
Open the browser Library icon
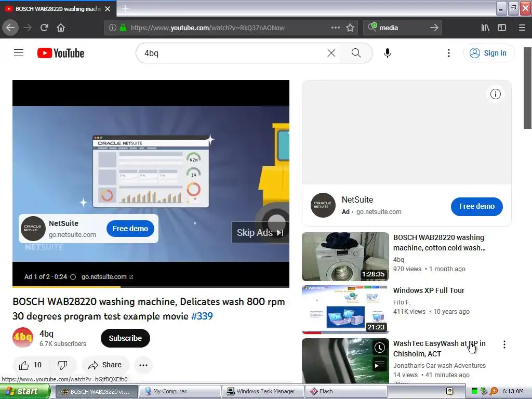(x=485, y=28)
